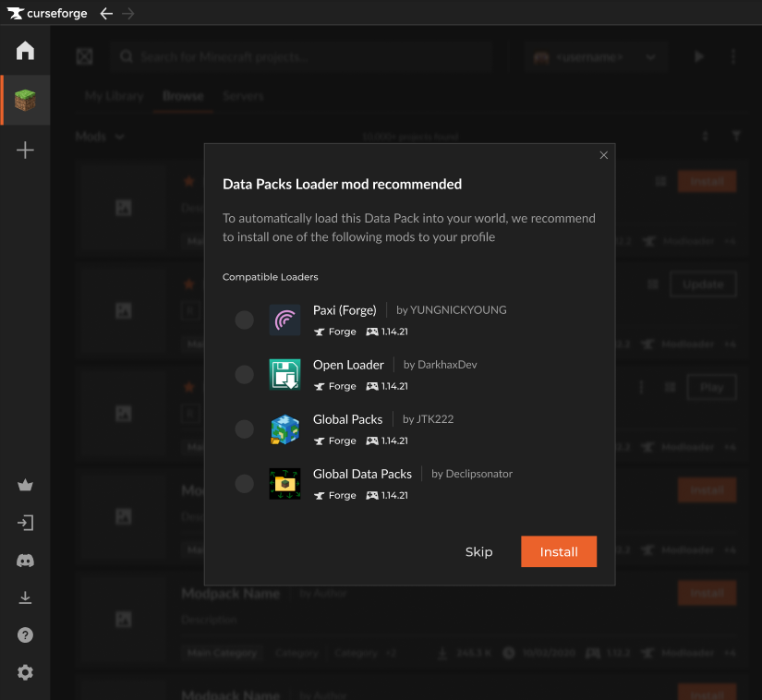This screenshot has height=700, width=762.
Task: Open the CurseForge home page
Action: click(25, 51)
